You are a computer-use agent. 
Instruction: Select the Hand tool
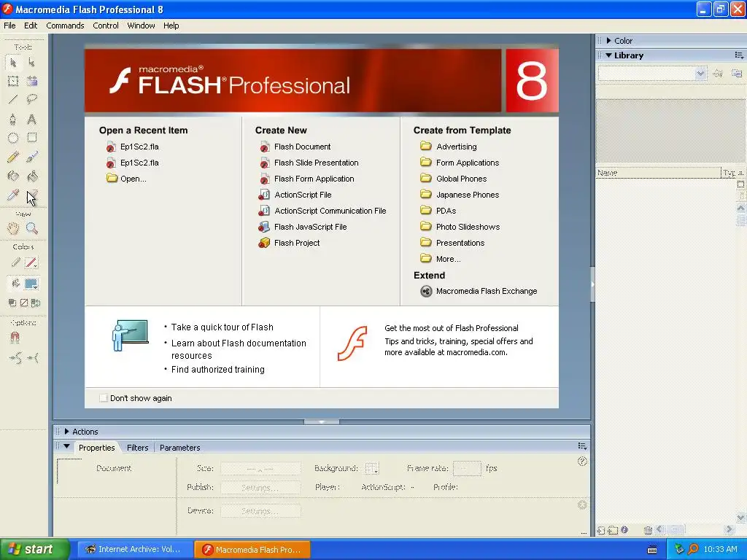pos(13,228)
